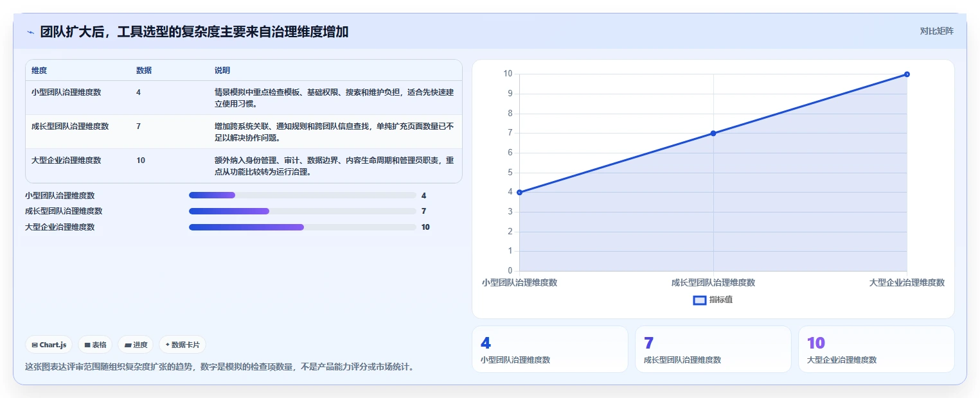Click the y-axis tick label 0

(510, 271)
